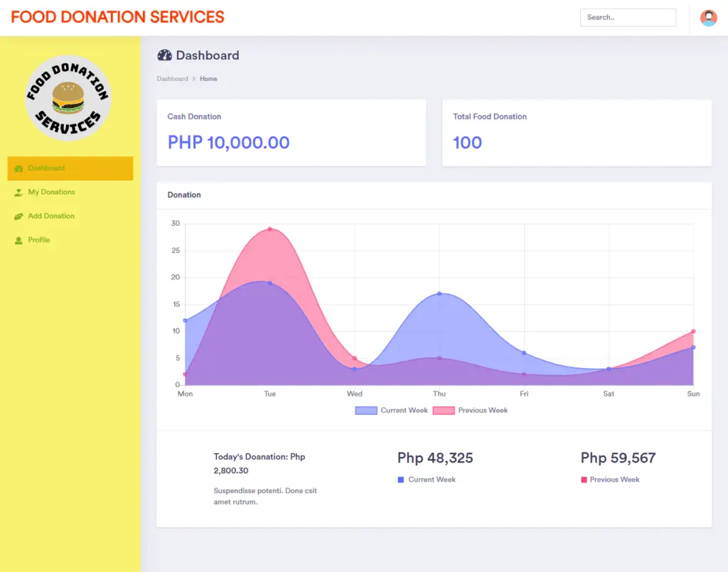This screenshot has height=572, width=728.
Task: Click the blue Current Week swatch below Php 48,325
Action: tap(400, 480)
